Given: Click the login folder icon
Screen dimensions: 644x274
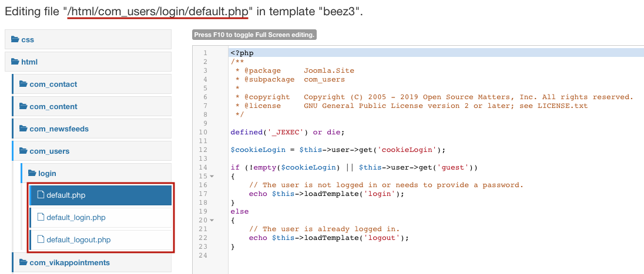Looking at the screenshot, I should click(32, 173).
